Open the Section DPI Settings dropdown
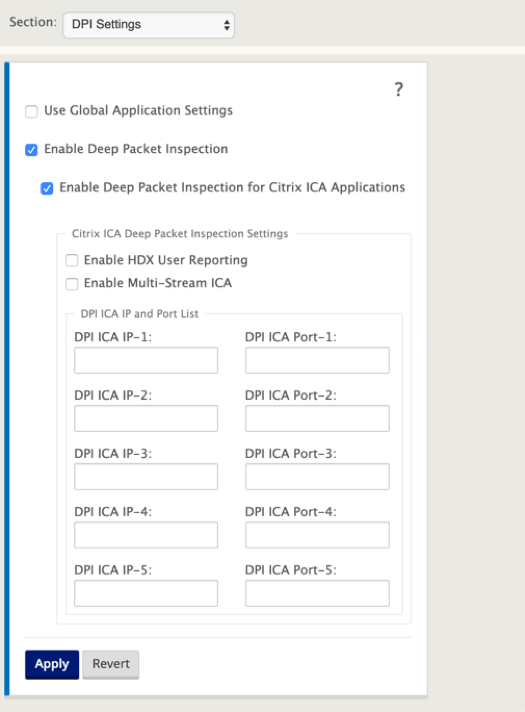 [x=149, y=25]
